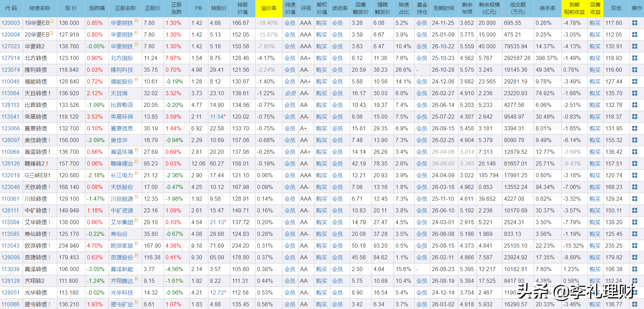This screenshot has height=309, width=644.
Task: Click the plus icon in the 中矿转债 row
Action: tap(635, 211)
